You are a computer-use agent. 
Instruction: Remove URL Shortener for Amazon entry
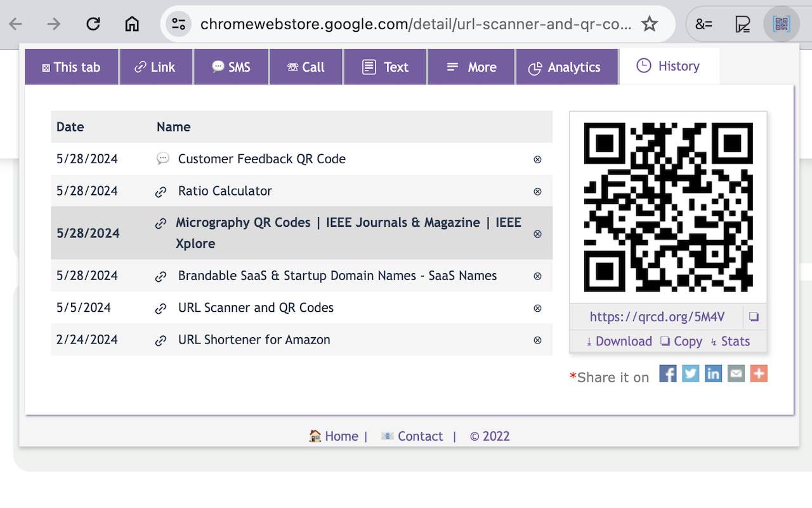537,340
